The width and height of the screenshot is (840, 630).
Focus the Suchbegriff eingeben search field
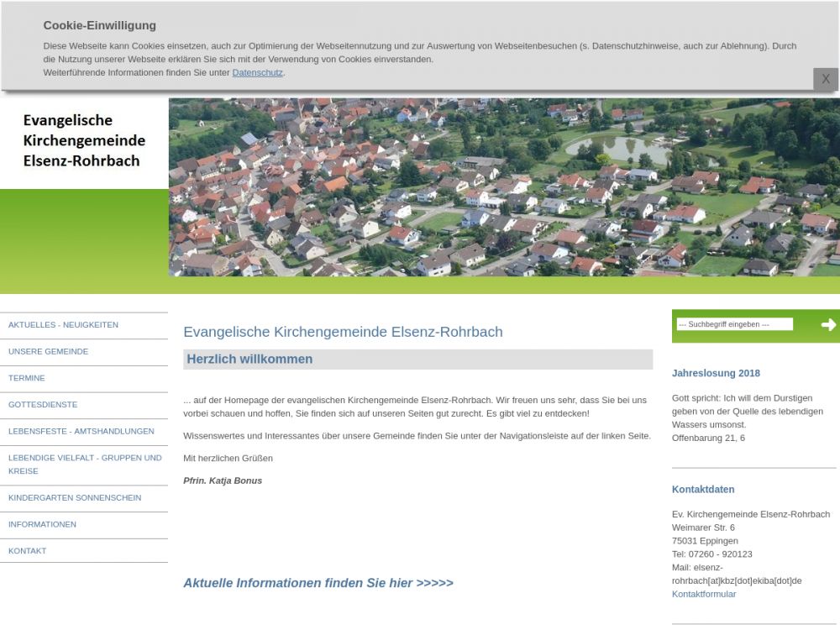pyautogui.click(x=734, y=324)
